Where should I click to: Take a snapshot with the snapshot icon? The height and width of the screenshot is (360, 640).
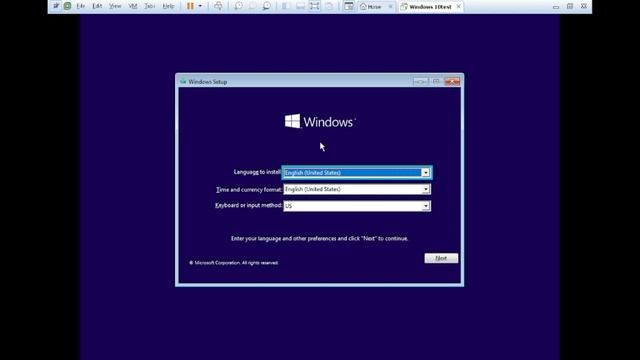(x=238, y=6)
